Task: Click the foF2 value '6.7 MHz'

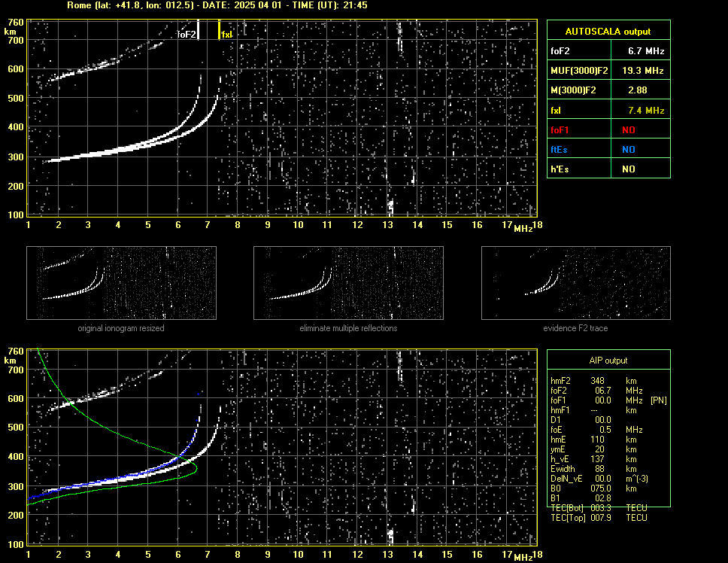Action: (x=646, y=51)
